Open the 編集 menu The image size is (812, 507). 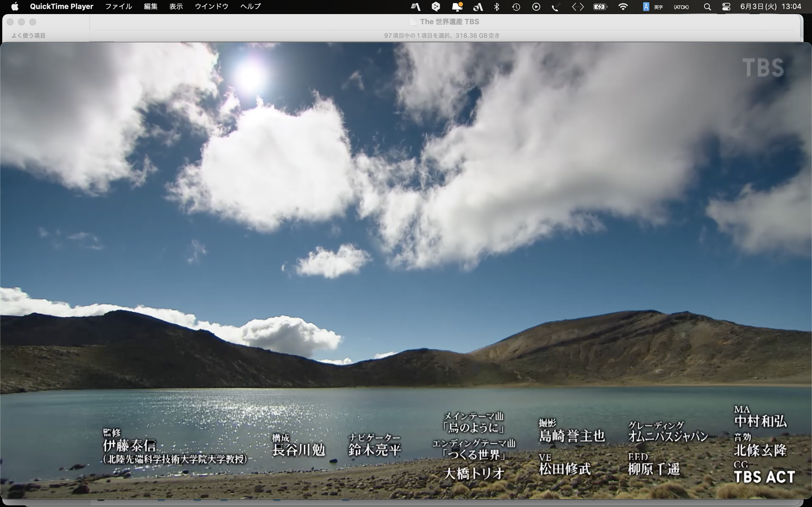[150, 6]
